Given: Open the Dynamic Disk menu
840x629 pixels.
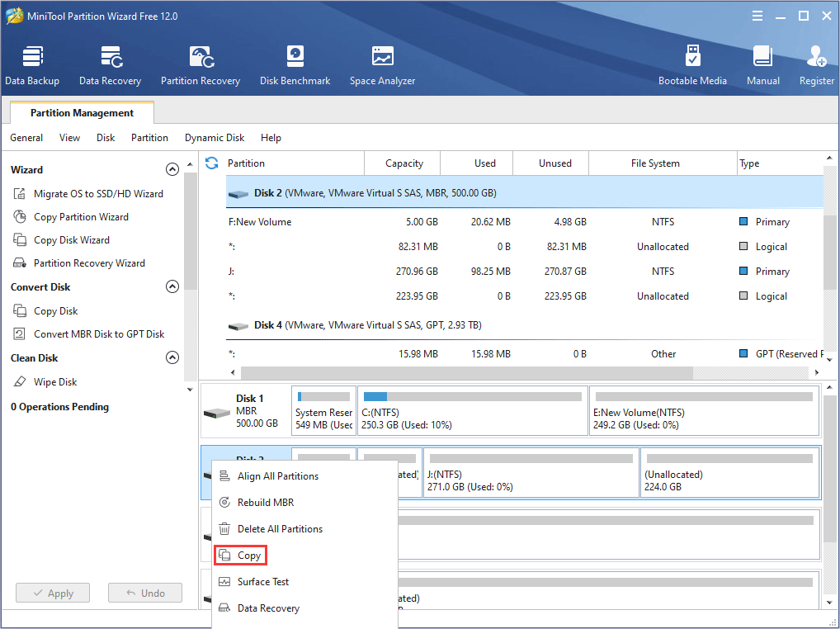Looking at the screenshot, I should (x=214, y=138).
